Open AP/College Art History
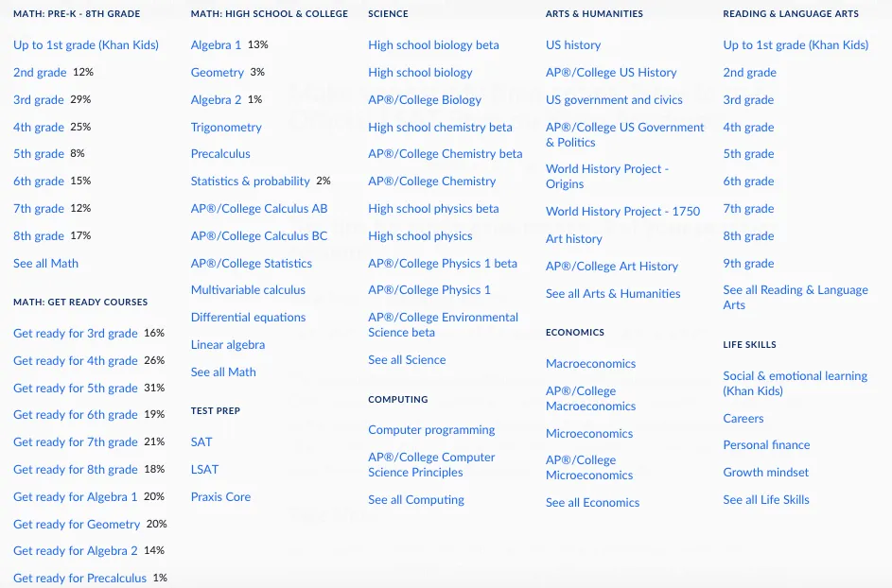Image resolution: width=892 pixels, height=588 pixels. [x=612, y=267]
